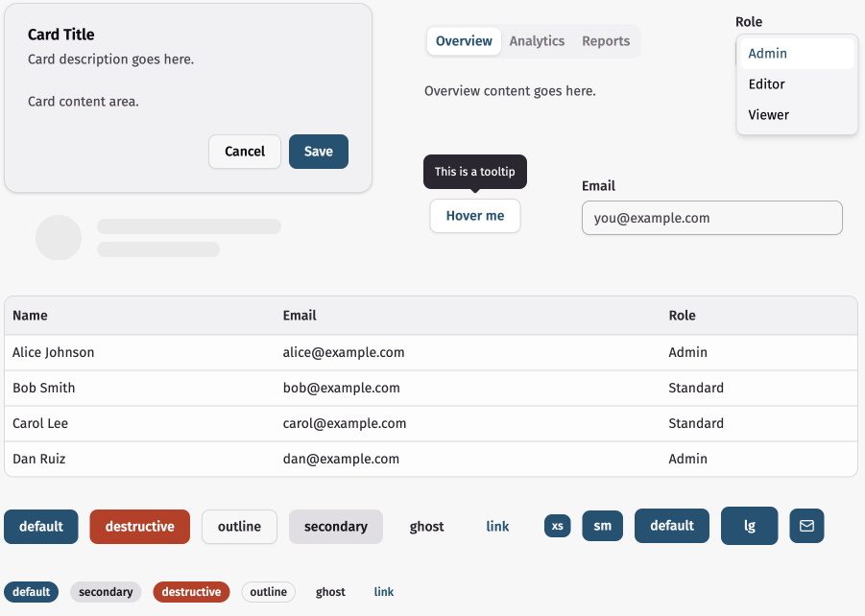Screen dimensions: 865x616
Task: Select Viewer in the Role menu
Action: click(768, 114)
